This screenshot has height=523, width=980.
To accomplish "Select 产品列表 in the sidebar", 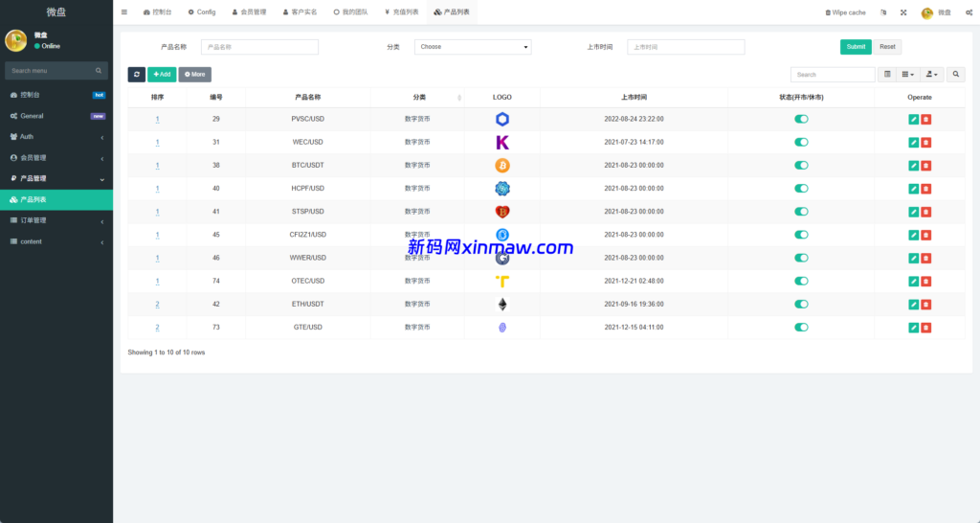I will click(56, 199).
